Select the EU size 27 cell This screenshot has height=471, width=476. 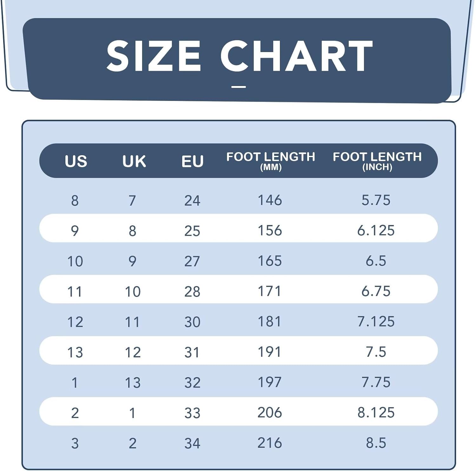pos(192,261)
